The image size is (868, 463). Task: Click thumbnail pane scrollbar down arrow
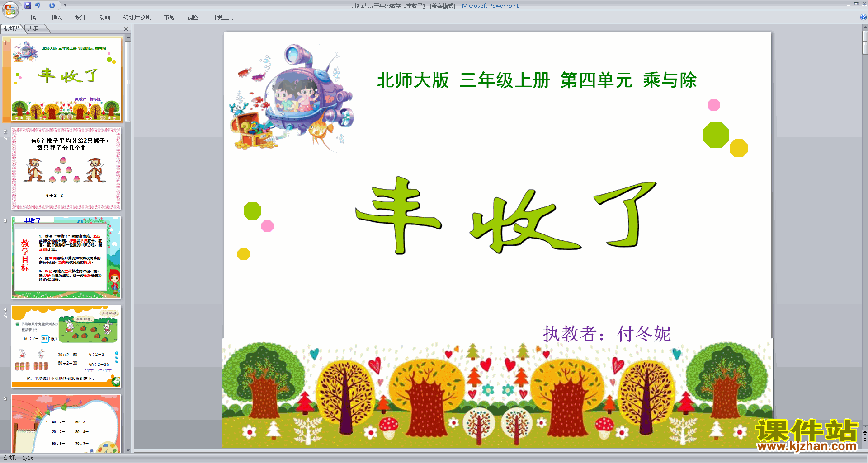coord(128,450)
